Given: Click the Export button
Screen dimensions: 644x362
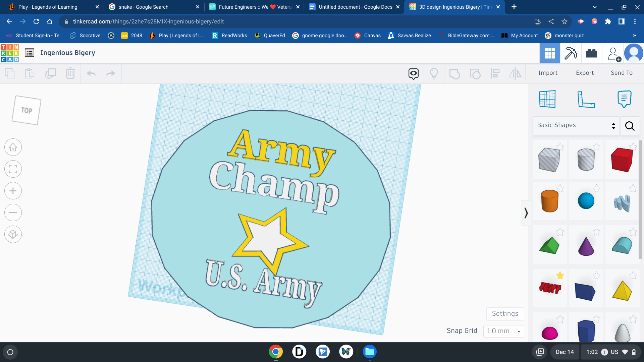Looking at the screenshot, I should click(x=585, y=73).
